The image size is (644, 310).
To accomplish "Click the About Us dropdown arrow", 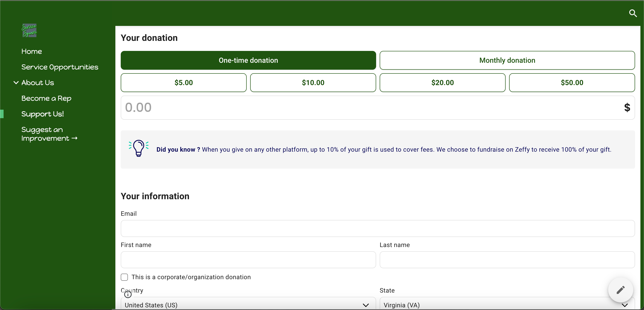I will [16, 83].
